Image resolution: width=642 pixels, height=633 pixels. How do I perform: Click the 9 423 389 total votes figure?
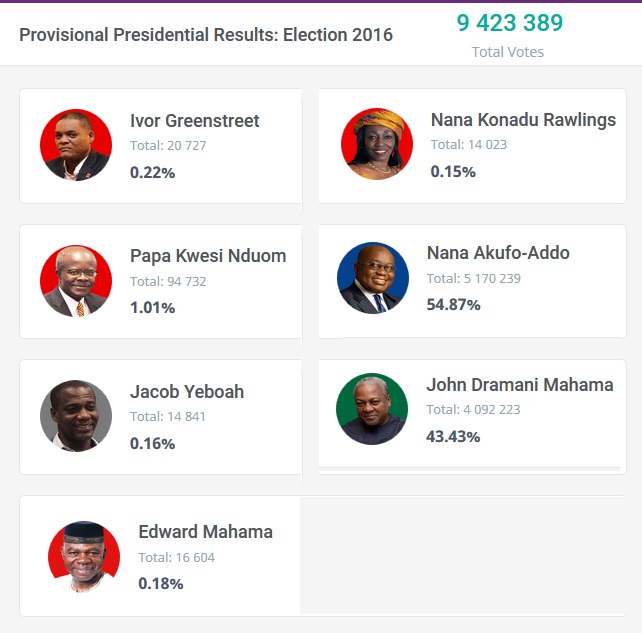pos(509,23)
